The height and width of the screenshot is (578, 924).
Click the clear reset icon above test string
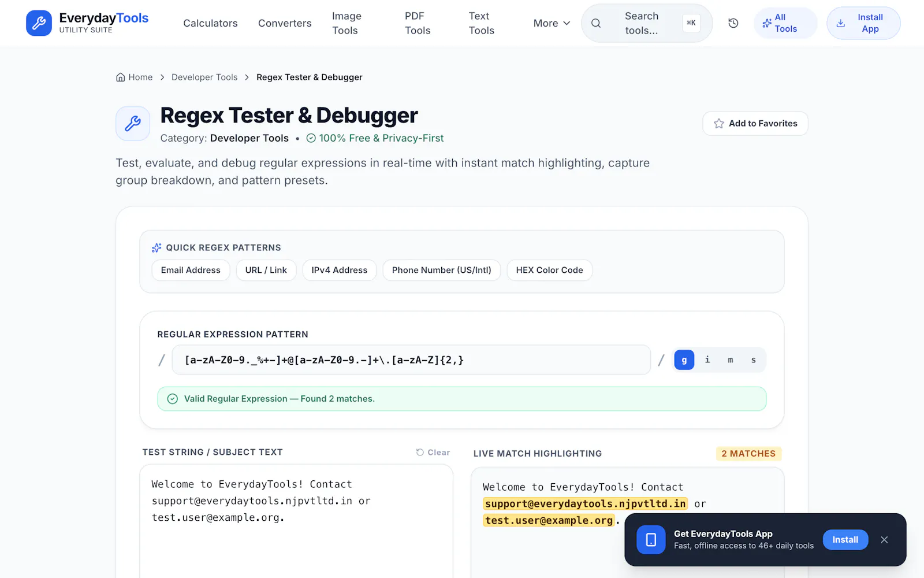coord(420,453)
